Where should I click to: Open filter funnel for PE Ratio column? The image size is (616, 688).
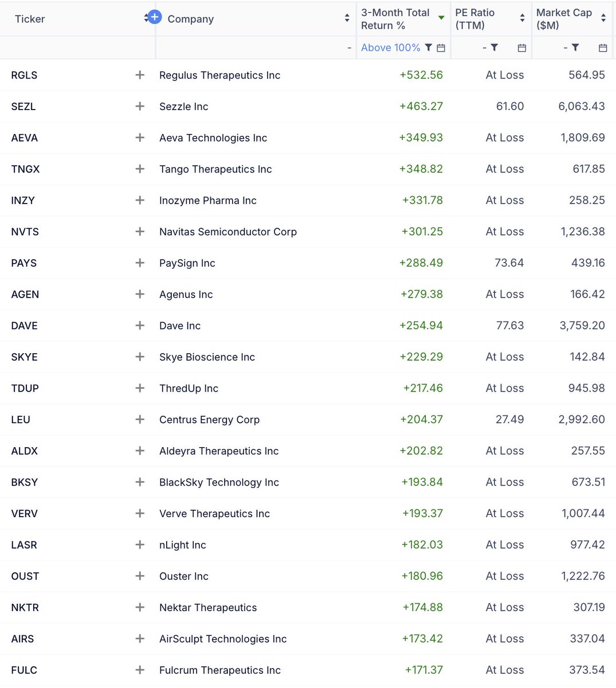495,48
